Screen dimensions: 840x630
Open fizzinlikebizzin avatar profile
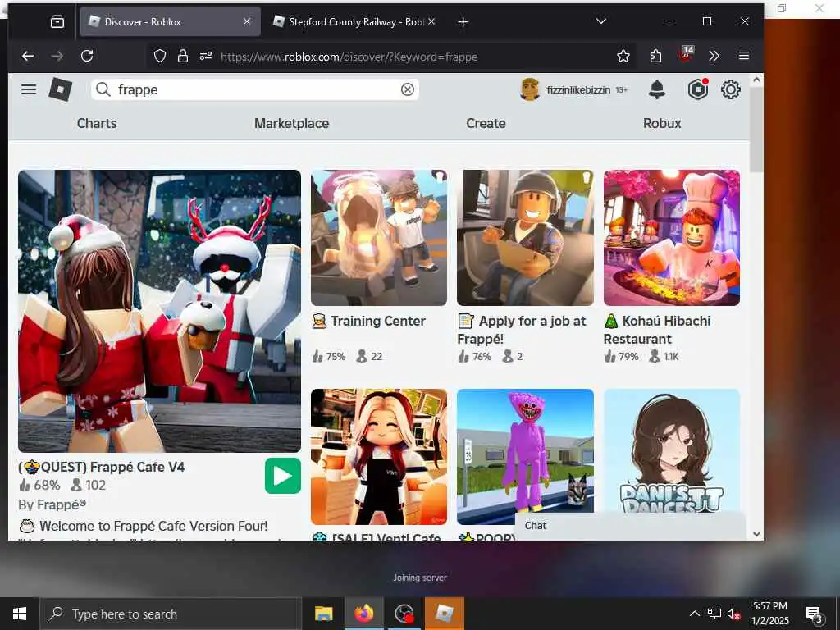pyautogui.click(x=530, y=89)
